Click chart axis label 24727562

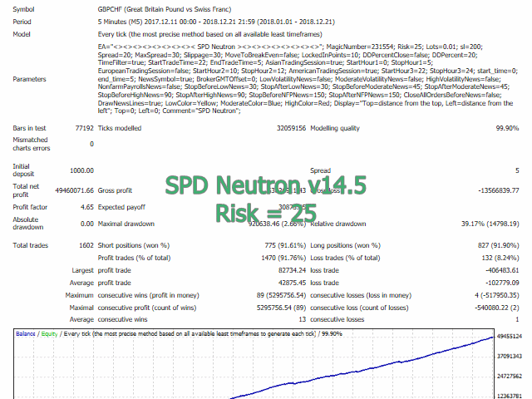coord(510,377)
